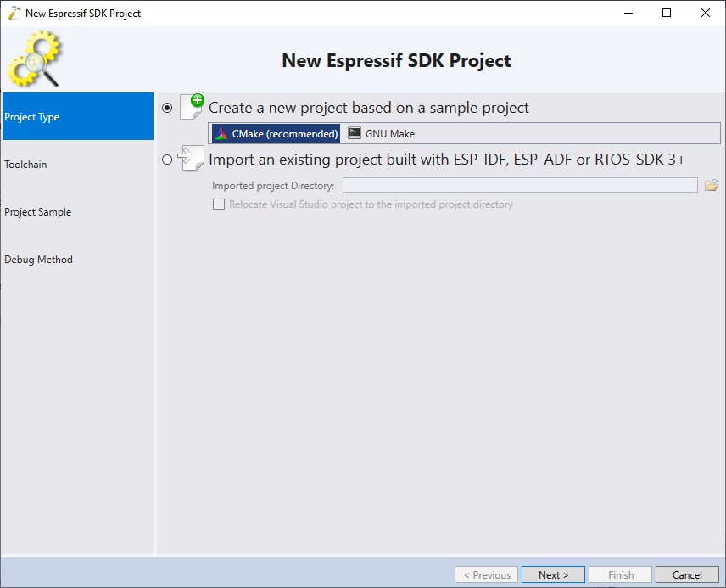Go to the Toolchain wizard page
The width and height of the screenshot is (726, 588).
click(78, 164)
